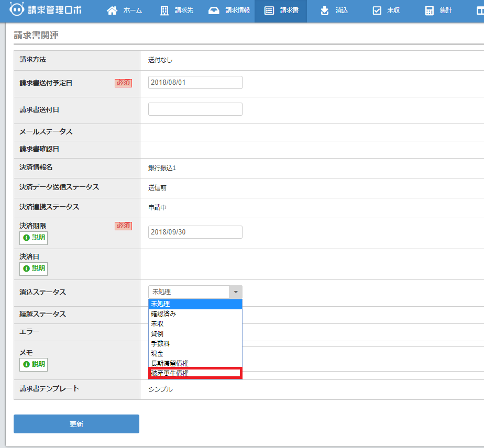Collapse the 消込ステータス dropdown arrow
Viewport: 484px width, 448px height.
coord(236,292)
